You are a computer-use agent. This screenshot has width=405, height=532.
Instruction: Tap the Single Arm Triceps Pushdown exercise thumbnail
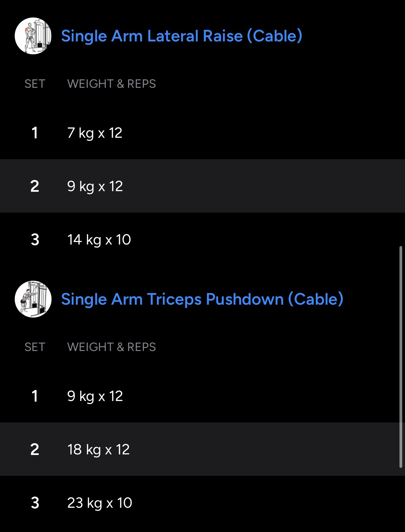33,299
